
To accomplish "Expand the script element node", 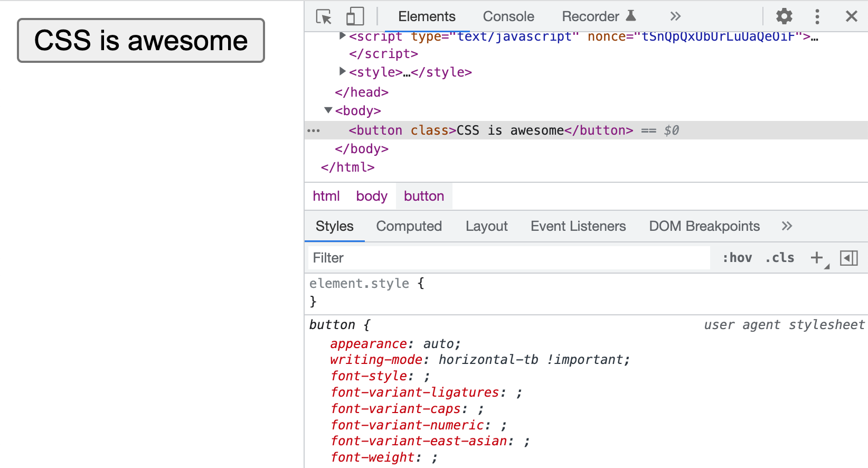I will [343, 36].
